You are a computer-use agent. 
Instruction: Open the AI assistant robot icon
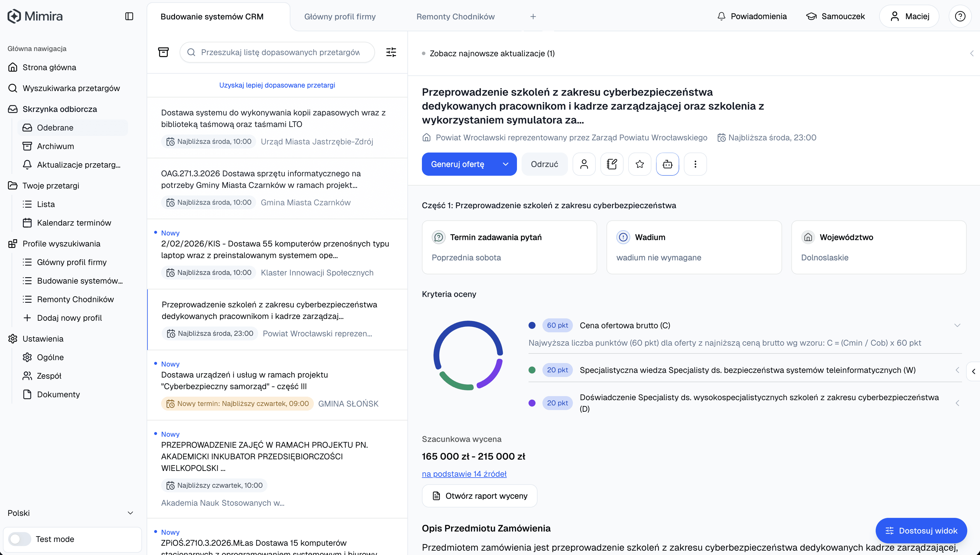pyautogui.click(x=667, y=164)
